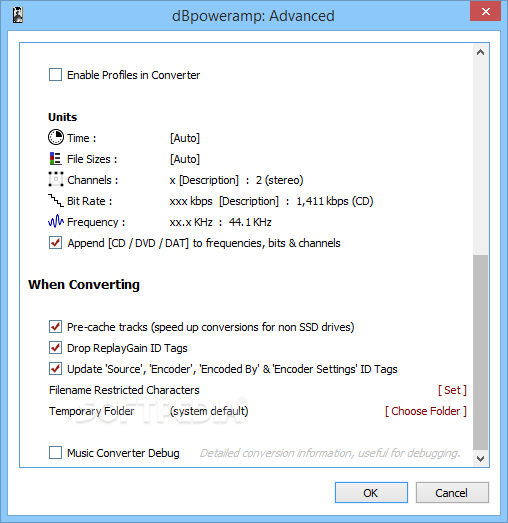508x523 pixels.
Task: Uncheck Append [CD / DVD / DAT] option
Action: (x=55, y=243)
